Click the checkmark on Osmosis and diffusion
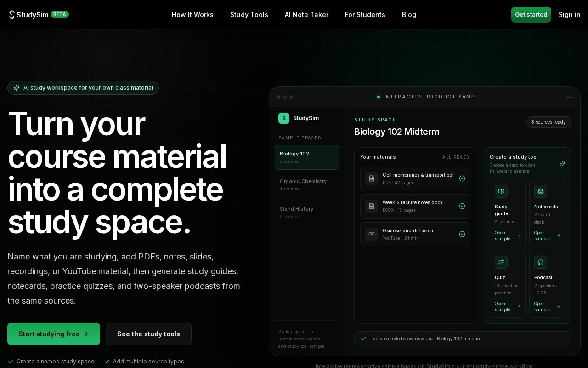Screen dimensions: 588x368 pyautogui.click(x=462, y=234)
